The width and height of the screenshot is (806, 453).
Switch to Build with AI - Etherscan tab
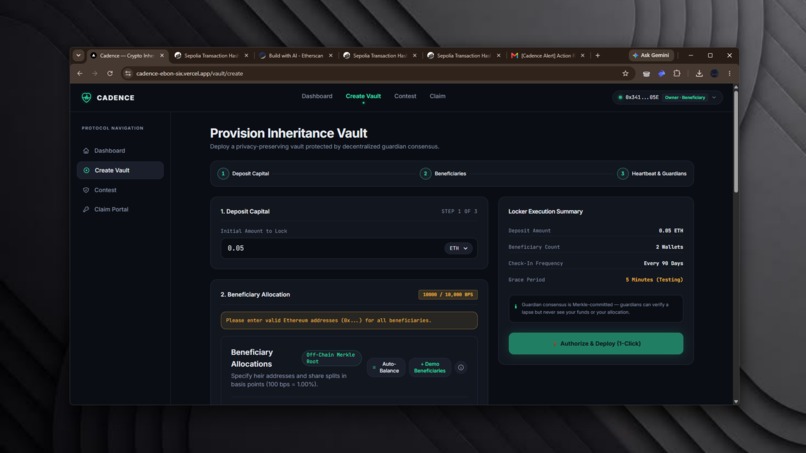[x=296, y=56]
